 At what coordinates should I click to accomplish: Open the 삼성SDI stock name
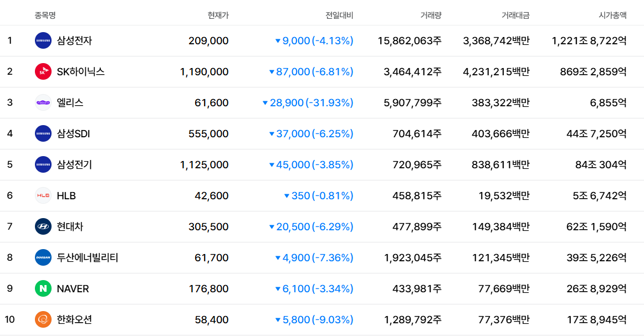point(74,134)
